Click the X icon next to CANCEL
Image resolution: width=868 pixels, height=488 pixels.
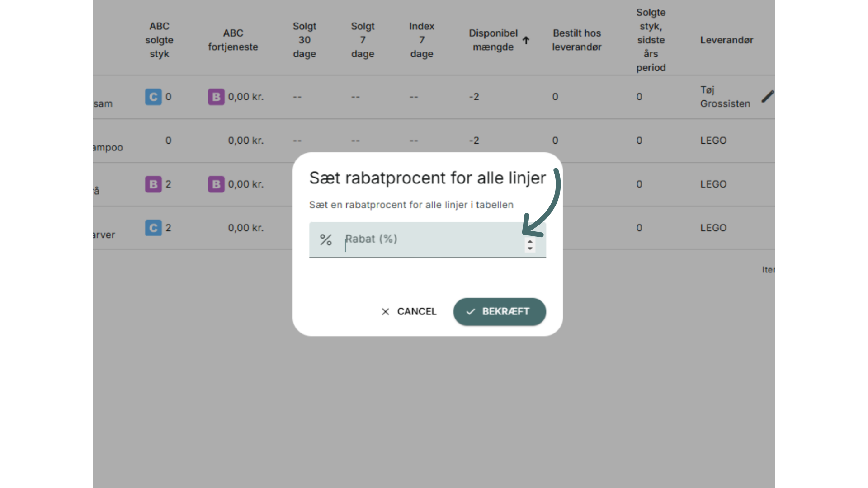coord(385,311)
